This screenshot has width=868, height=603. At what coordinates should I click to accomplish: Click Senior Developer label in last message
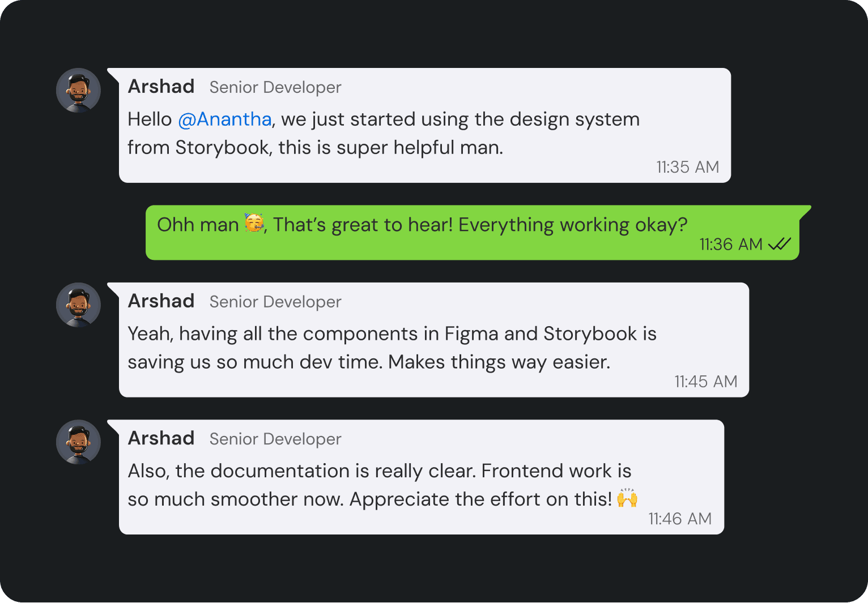click(275, 439)
